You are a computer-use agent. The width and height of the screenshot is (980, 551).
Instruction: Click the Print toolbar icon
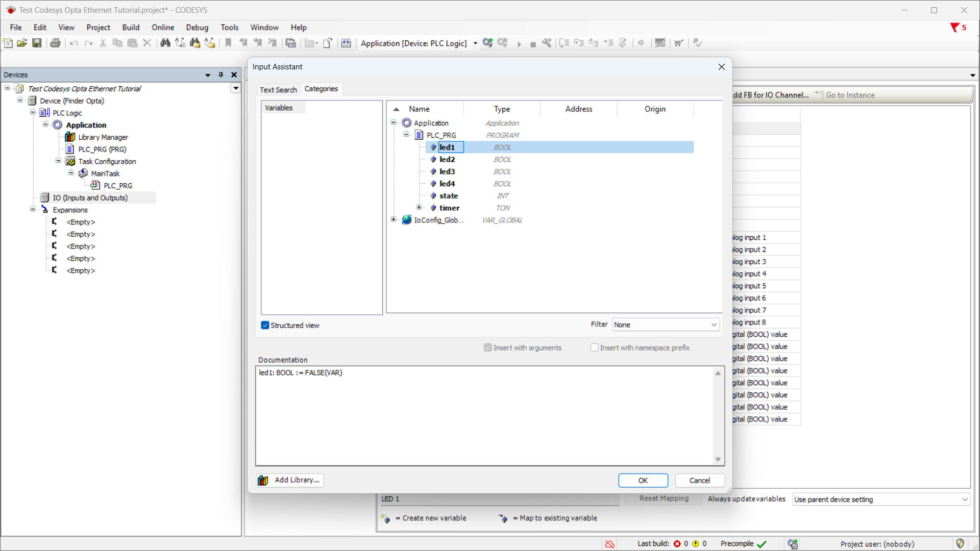[55, 43]
